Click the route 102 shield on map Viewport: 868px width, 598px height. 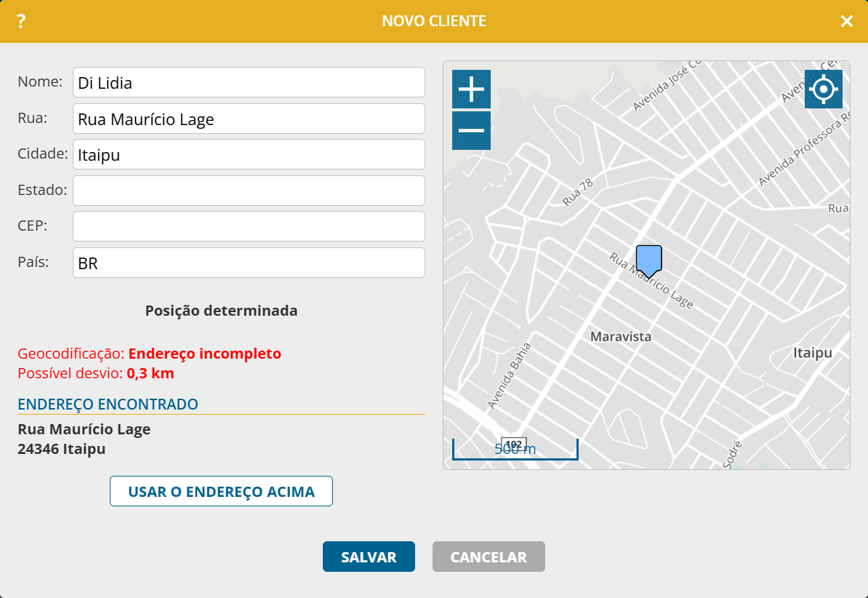513,444
